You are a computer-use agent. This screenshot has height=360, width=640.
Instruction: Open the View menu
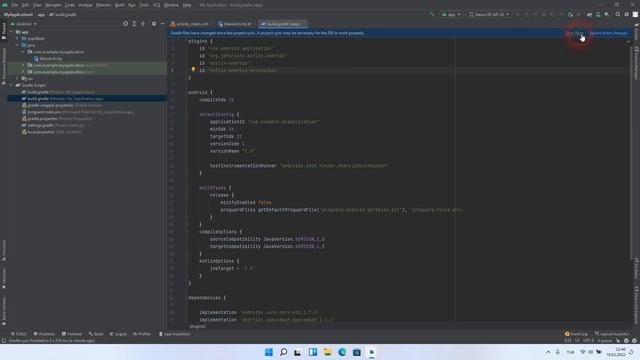point(37,5)
